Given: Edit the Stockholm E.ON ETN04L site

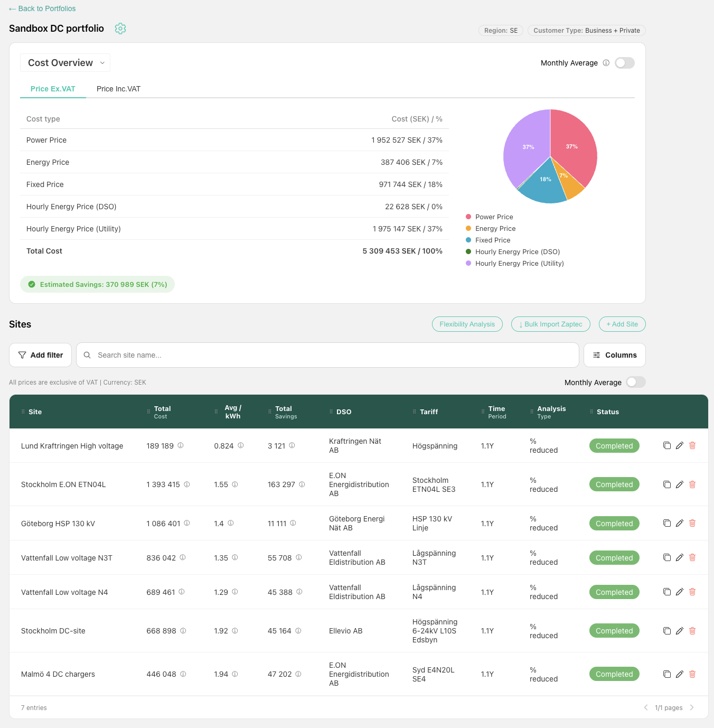Looking at the screenshot, I should pyautogui.click(x=680, y=484).
